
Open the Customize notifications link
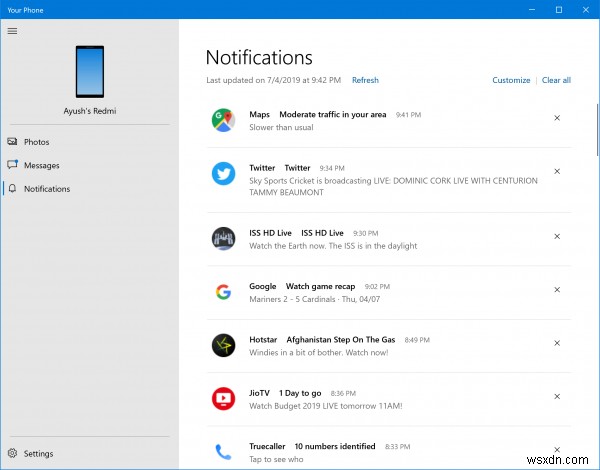(x=511, y=80)
